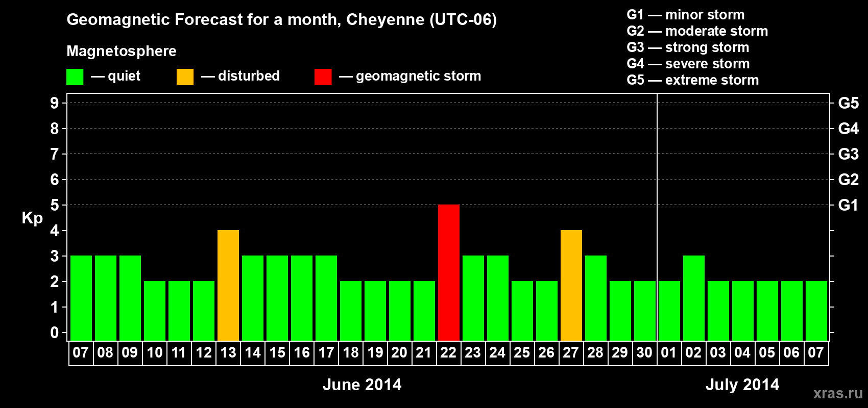The image size is (868, 408).
Task: Click date label 01 for July
Action: 669,352
